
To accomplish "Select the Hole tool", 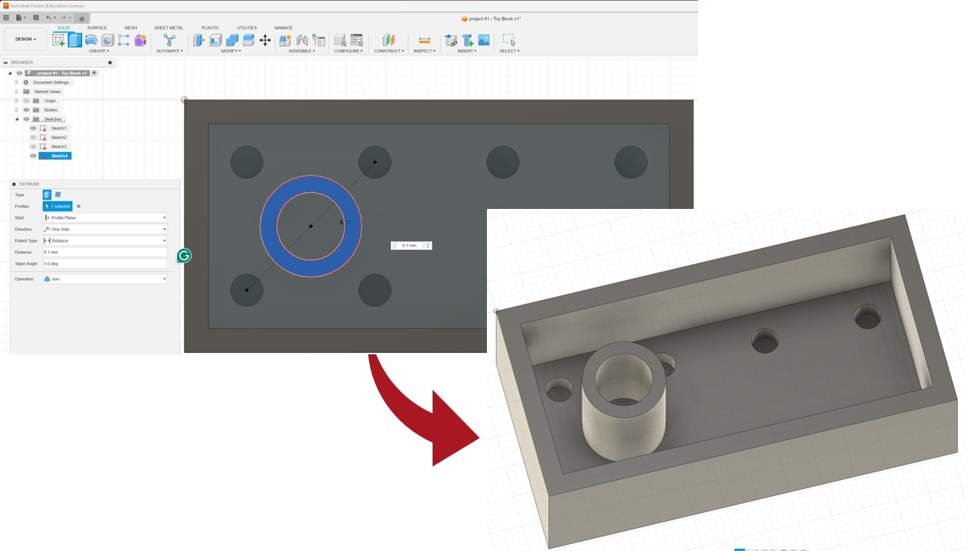I will (108, 41).
